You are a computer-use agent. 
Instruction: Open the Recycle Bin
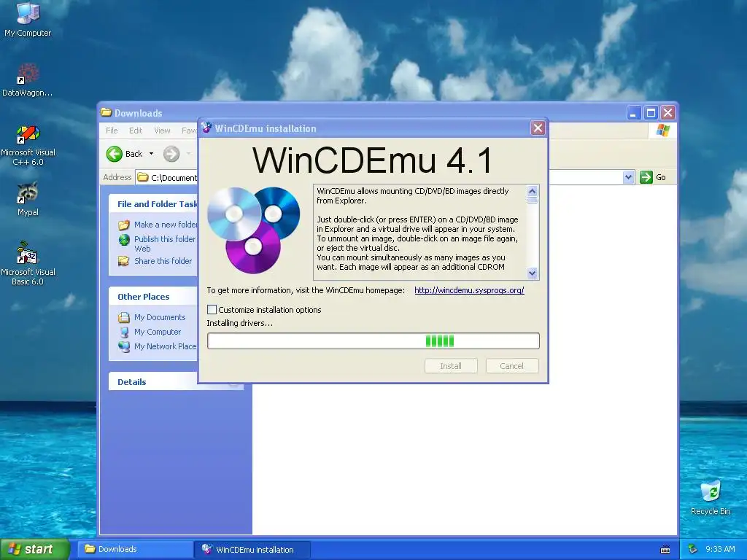[x=711, y=497]
